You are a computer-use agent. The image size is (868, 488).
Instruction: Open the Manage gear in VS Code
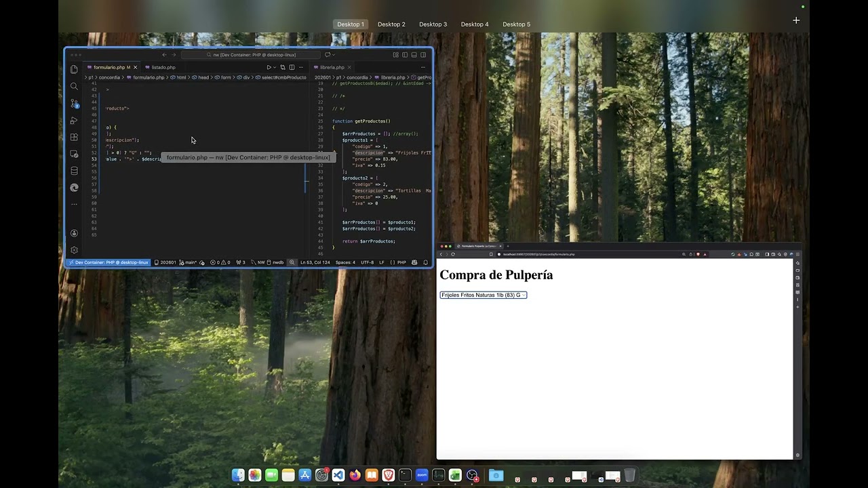pyautogui.click(x=74, y=250)
